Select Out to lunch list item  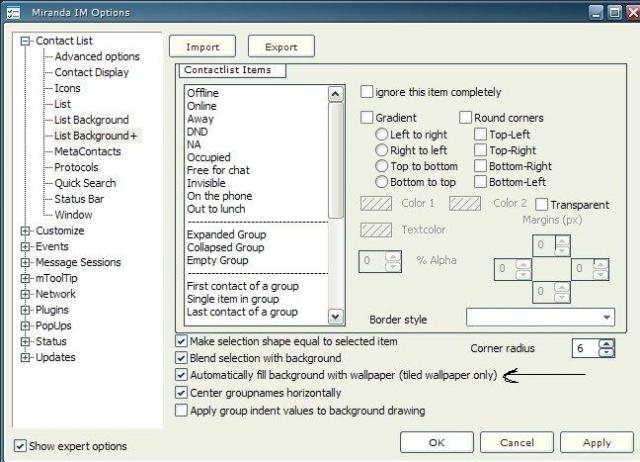(x=216, y=209)
